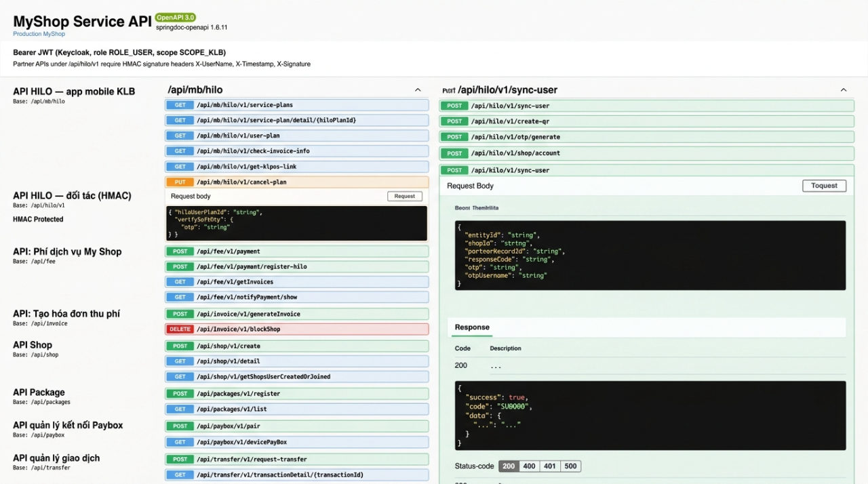
Task: Collapse PUT /api/mb/hilo/v1/cancel-plan endpoint
Action: pos(297,182)
